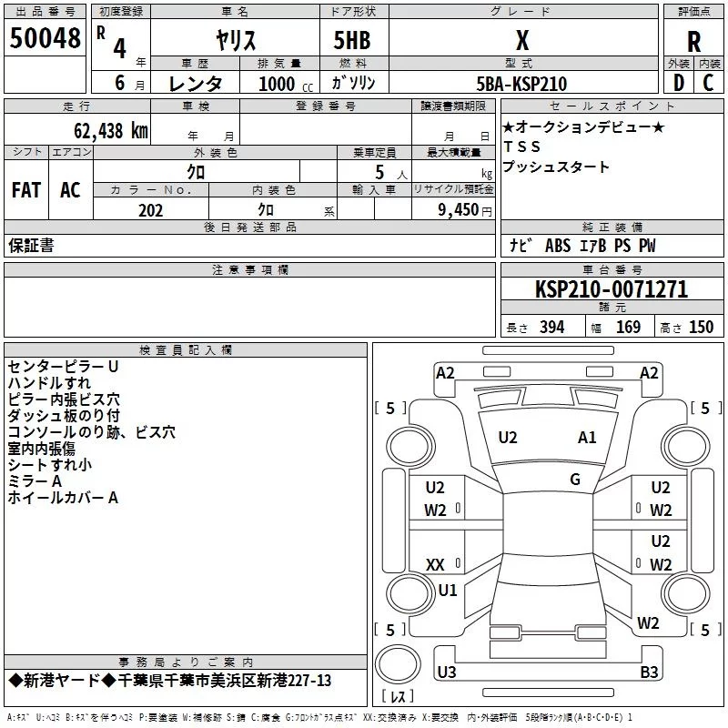
Task: Click the ◆新港ヤード◆ notice text
Action: 63,681
